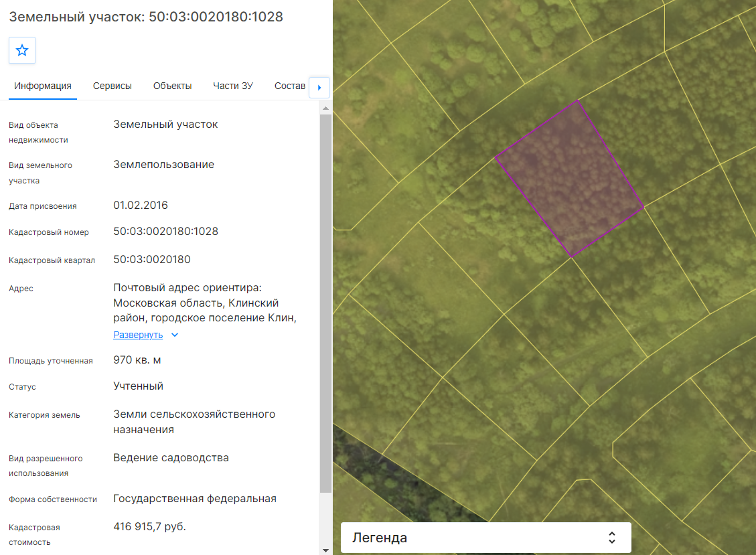Click the tabs scroll-right arrow
Viewport: 756px width, 555px height.
(x=319, y=88)
